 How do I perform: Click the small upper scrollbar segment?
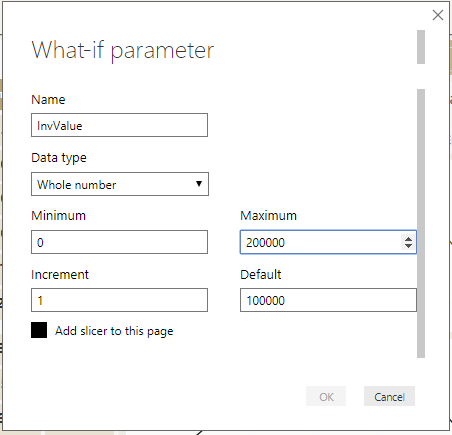pyautogui.click(x=421, y=47)
